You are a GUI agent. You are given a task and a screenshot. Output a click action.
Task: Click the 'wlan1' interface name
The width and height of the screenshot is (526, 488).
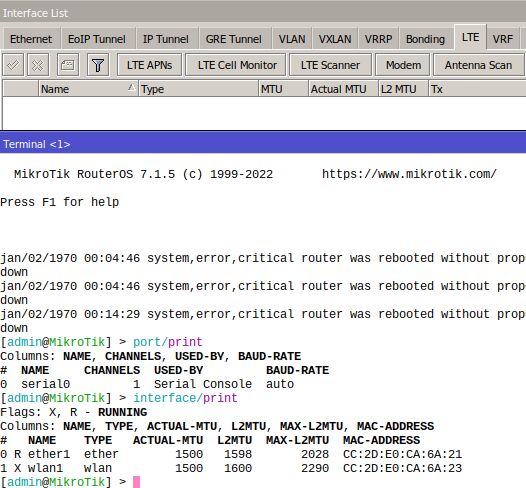click(x=45, y=468)
